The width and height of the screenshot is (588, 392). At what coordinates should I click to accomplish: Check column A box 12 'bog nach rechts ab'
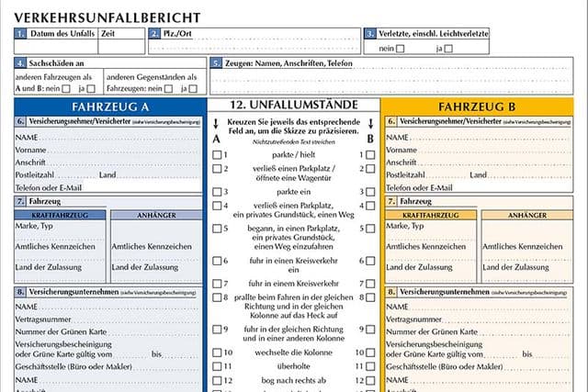[217, 381]
